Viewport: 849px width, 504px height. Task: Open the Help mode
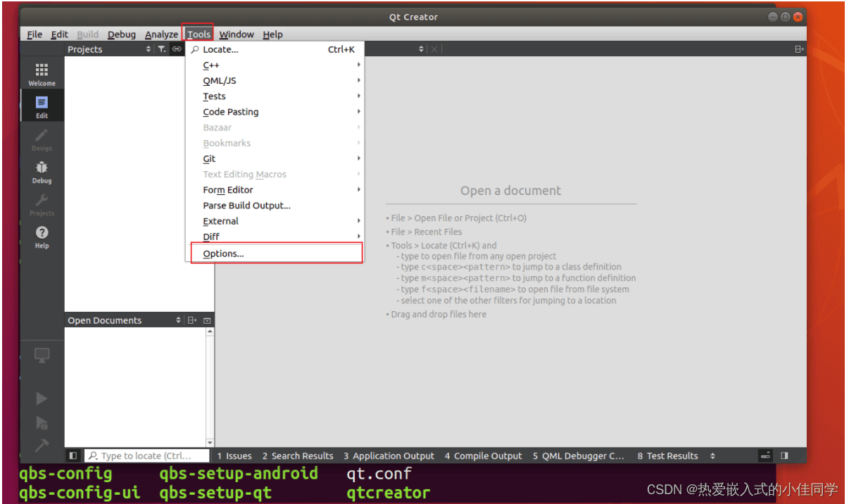(42, 237)
